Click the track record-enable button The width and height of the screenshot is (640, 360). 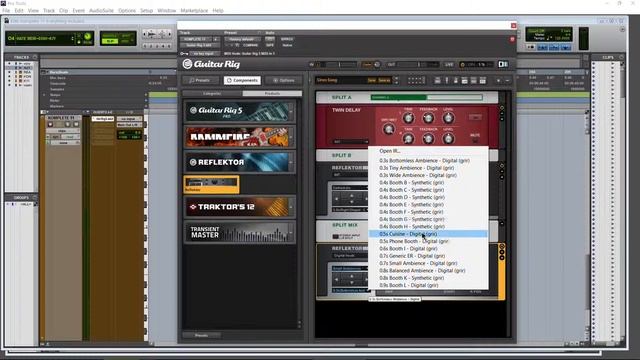click(x=50, y=124)
